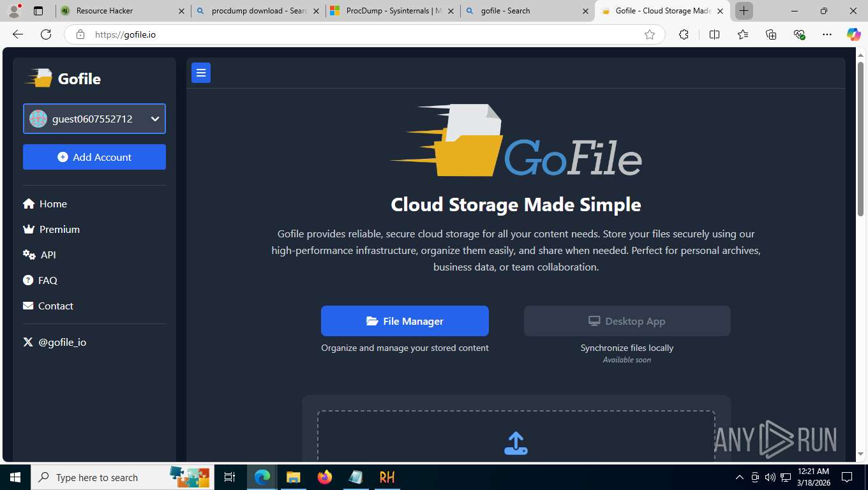Click the upload arrow icon in dropzone

click(x=516, y=443)
